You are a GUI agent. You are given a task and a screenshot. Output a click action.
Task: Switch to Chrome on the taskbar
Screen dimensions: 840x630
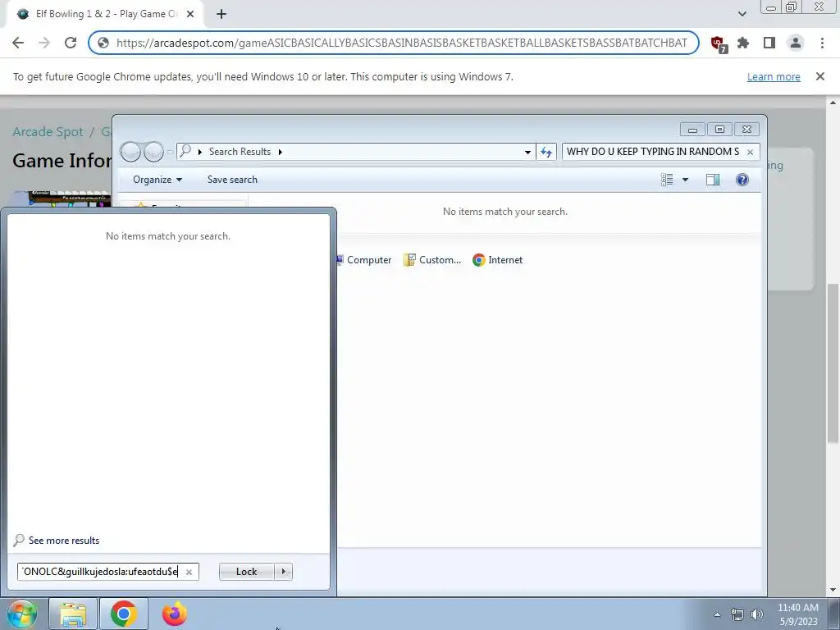[124, 614]
